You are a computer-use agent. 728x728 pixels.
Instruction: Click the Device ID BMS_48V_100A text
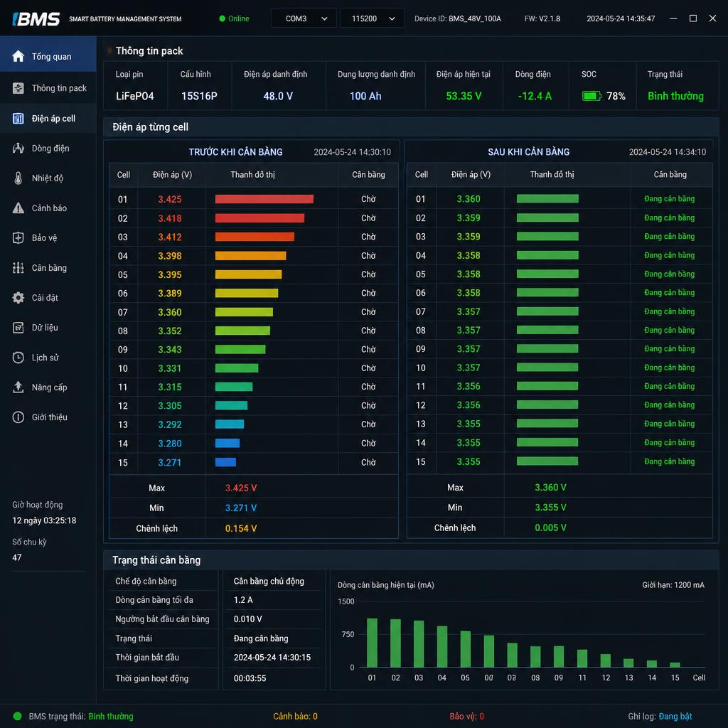pos(458,18)
